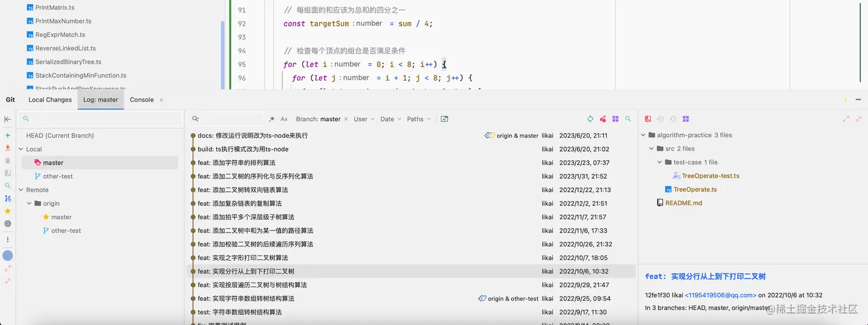868x325 pixels.
Task: Click the purple view options icon beside cherry-pick
Action: pos(615,119)
